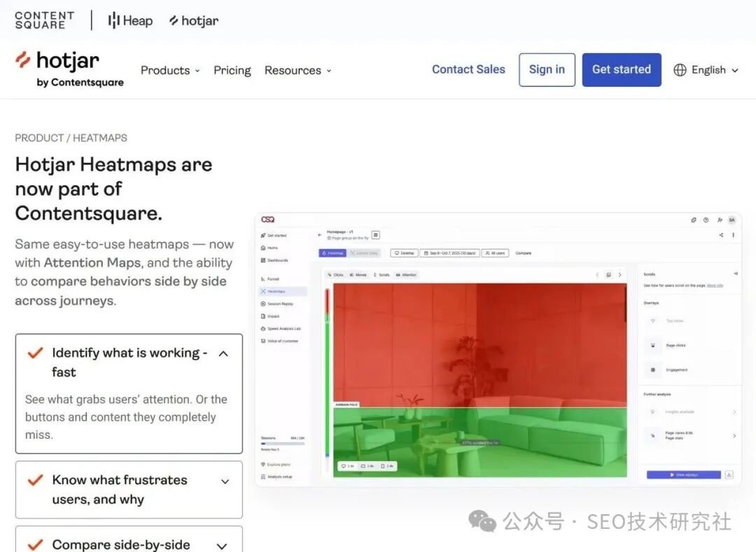This screenshot has width=756, height=552.
Task: Select the Attention heatmap tab
Action: click(406, 275)
